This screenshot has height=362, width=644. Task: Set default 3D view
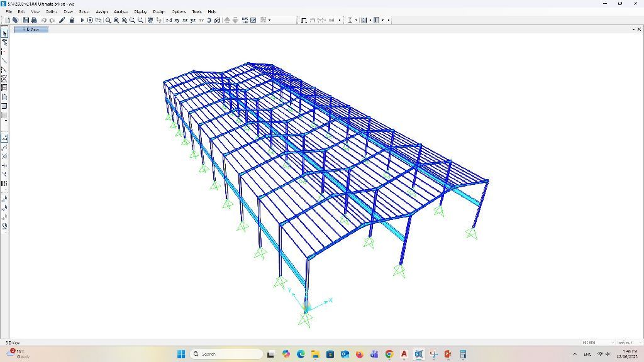tap(169, 20)
